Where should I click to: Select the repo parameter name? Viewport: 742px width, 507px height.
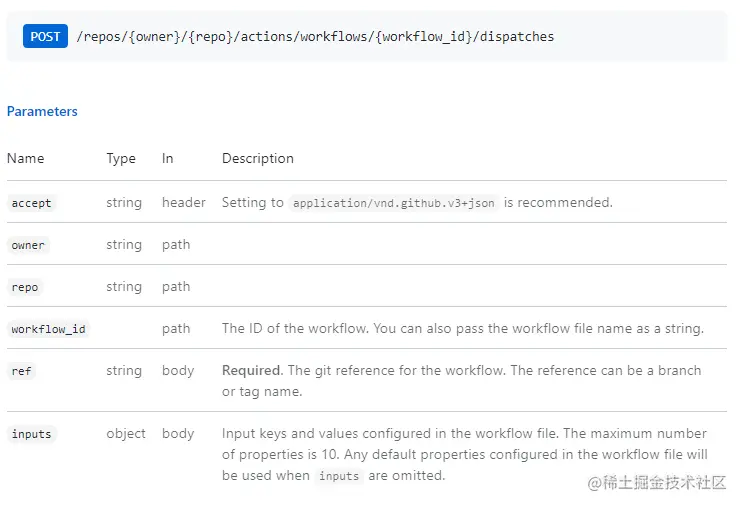pos(25,287)
